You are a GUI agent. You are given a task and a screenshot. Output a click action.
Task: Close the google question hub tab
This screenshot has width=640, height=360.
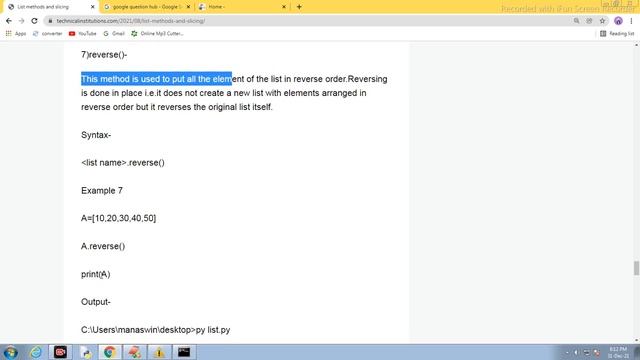point(189,7)
